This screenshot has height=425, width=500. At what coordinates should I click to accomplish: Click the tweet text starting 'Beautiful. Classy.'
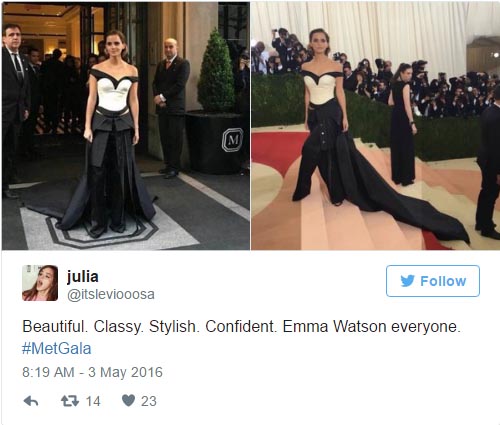(x=241, y=337)
